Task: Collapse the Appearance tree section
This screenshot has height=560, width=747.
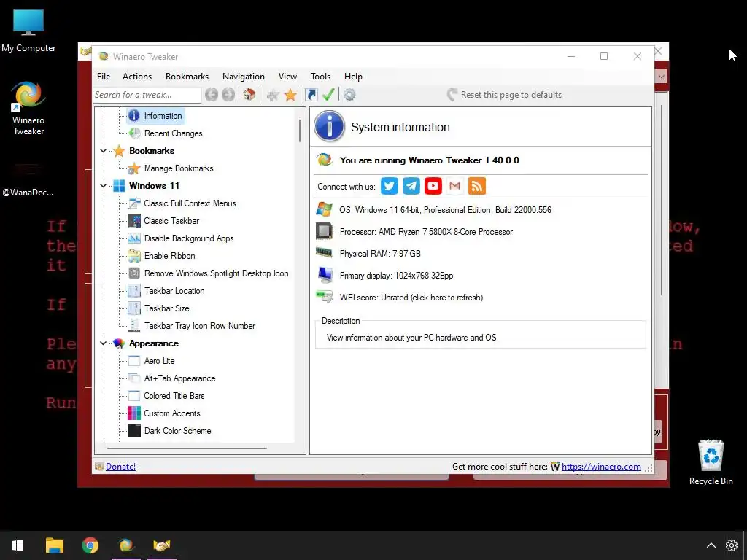Action: [104, 343]
